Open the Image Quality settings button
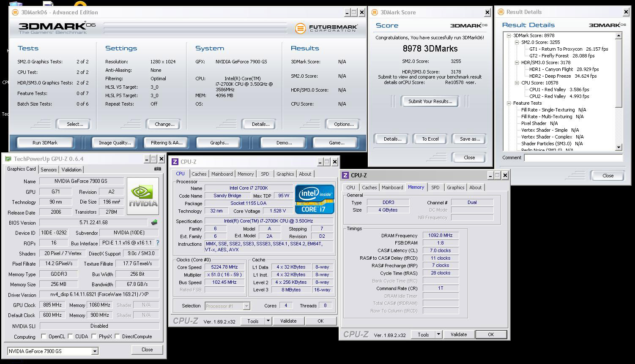Image resolution: width=635 pixels, height=364 pixels. coord(115,143)
